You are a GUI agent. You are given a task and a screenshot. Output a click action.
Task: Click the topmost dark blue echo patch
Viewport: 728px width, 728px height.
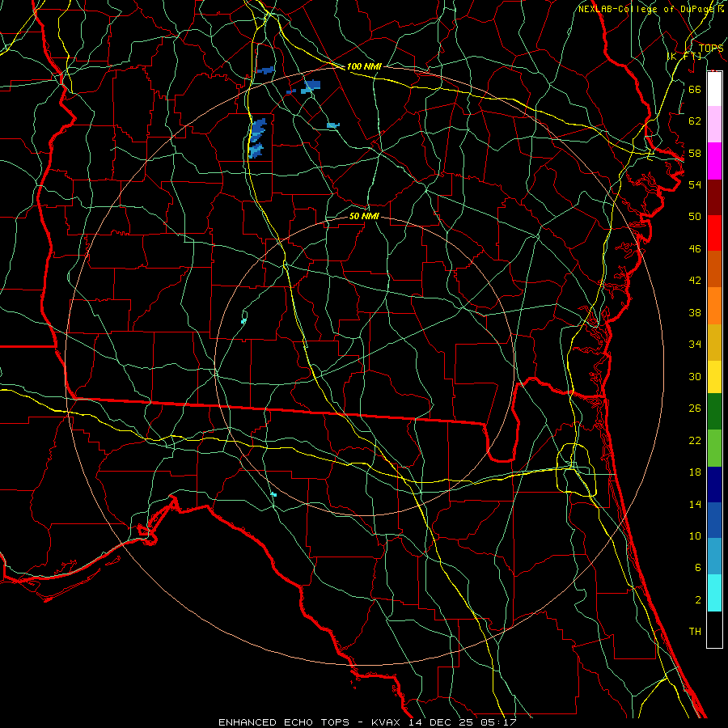pos(265,70)
